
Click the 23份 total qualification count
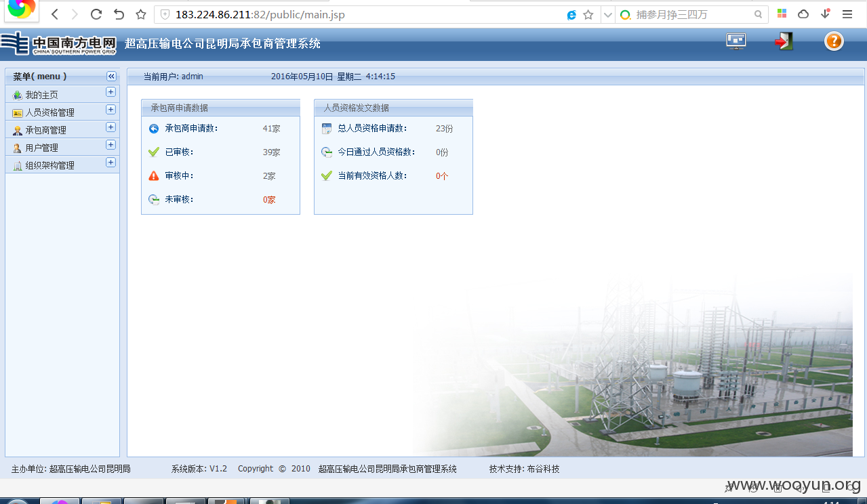pyautogui.click(x=444, y=129)
